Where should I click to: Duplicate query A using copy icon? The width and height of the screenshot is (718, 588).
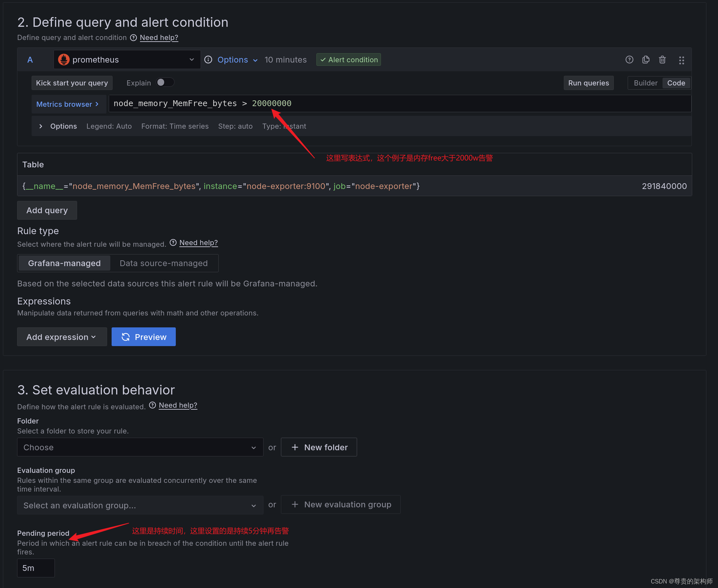pyautogui.click(x=645, y=59)
